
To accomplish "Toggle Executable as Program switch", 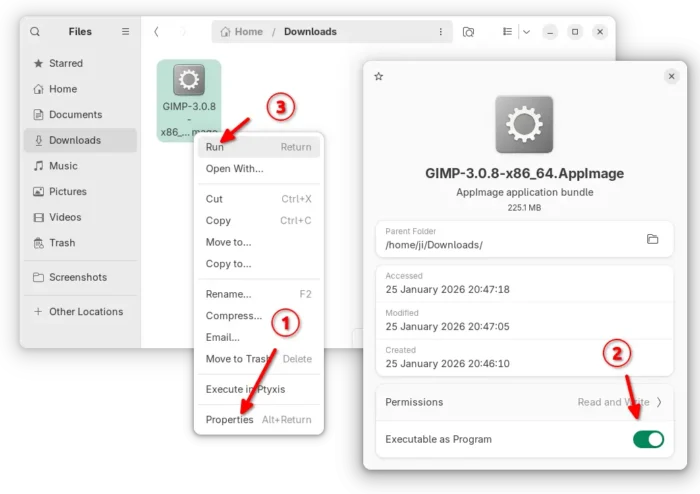I will tap(647, 439).
